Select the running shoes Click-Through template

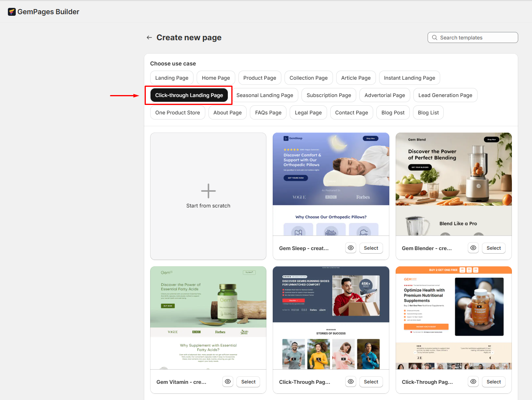[x=371, y=381]
